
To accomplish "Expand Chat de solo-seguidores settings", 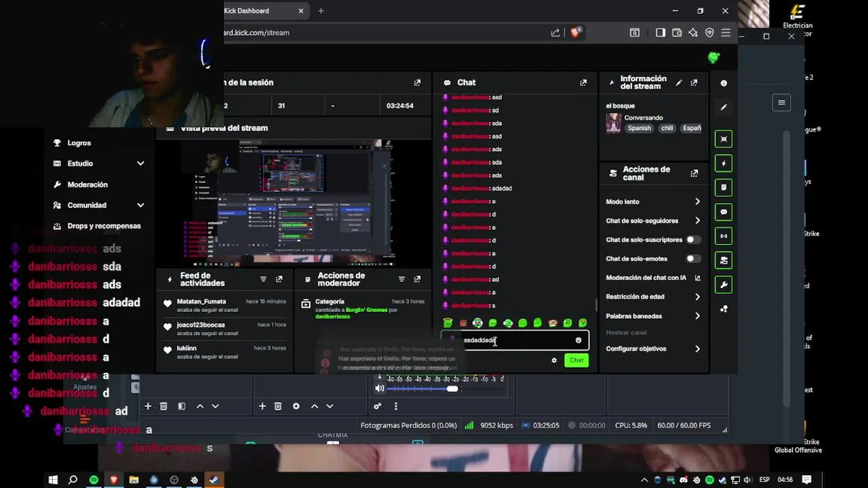I will tap(697, 221).
